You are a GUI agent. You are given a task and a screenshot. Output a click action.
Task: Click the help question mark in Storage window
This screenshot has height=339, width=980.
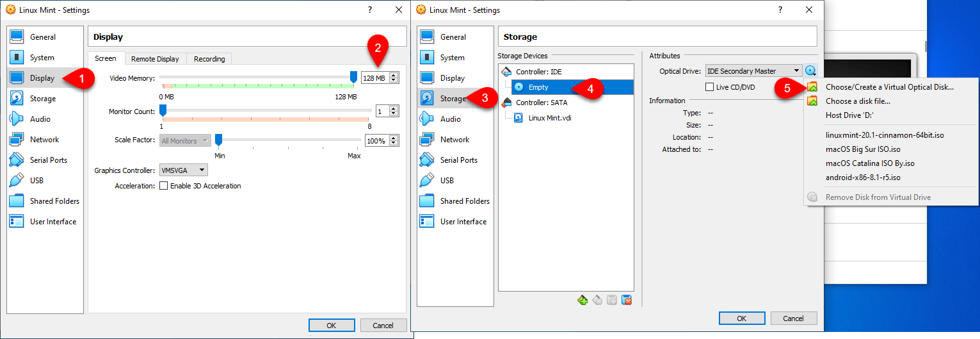(780, 10)
